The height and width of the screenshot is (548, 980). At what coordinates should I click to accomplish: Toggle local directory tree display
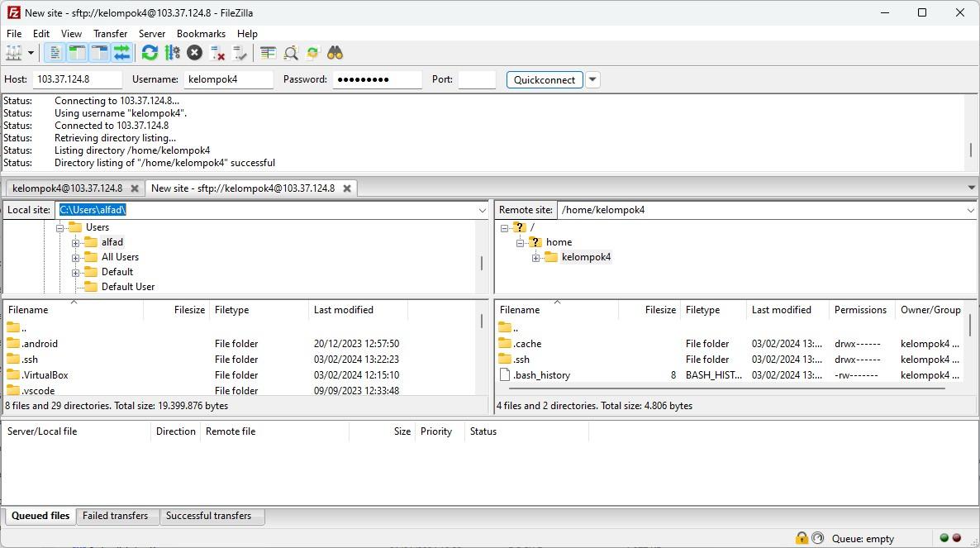coord(78,53)
